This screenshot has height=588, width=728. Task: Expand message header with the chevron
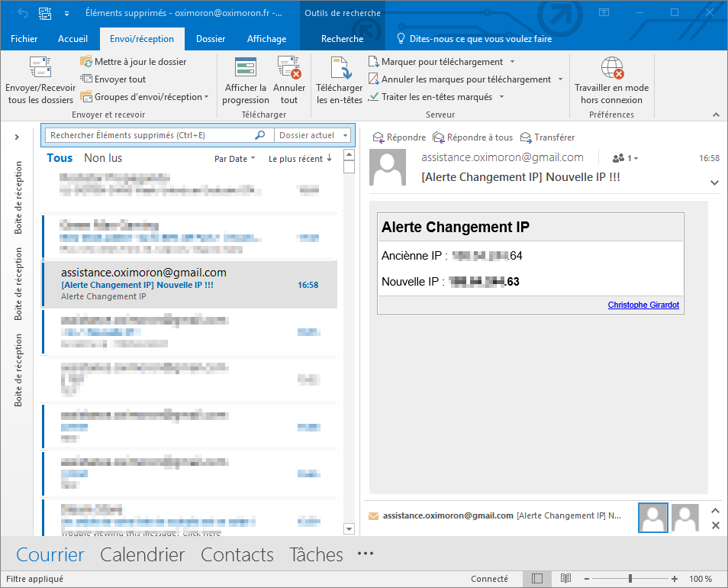coord(714,183)
